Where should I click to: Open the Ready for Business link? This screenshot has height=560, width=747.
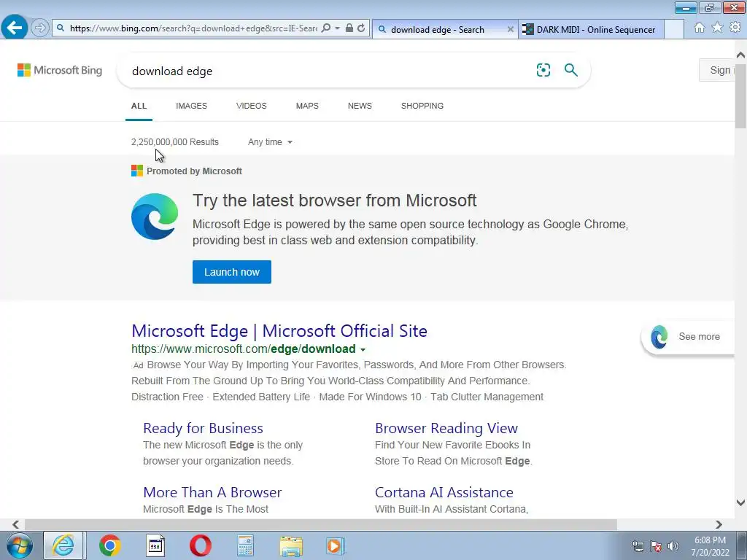click(203, 428)
